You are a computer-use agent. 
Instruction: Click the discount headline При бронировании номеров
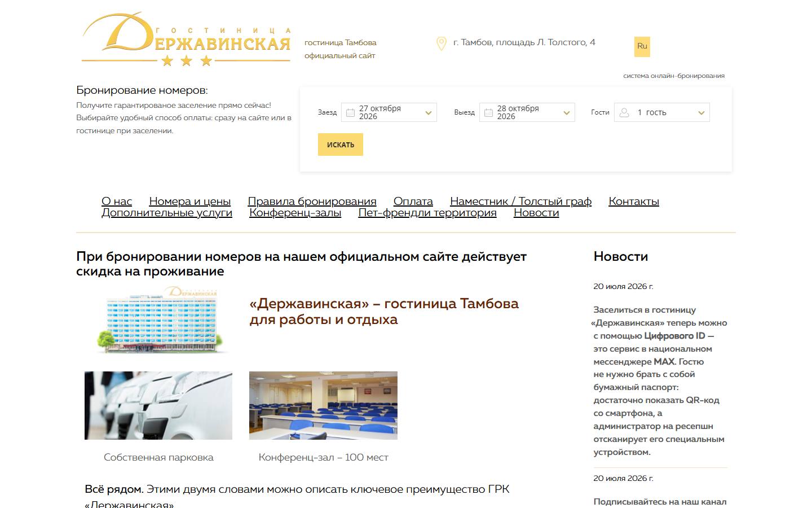pyautogui.click(x=301, y=264)
